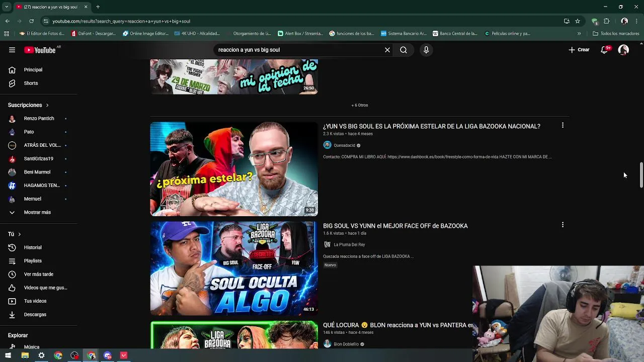Open the Crear video menu

coord(579,50)
